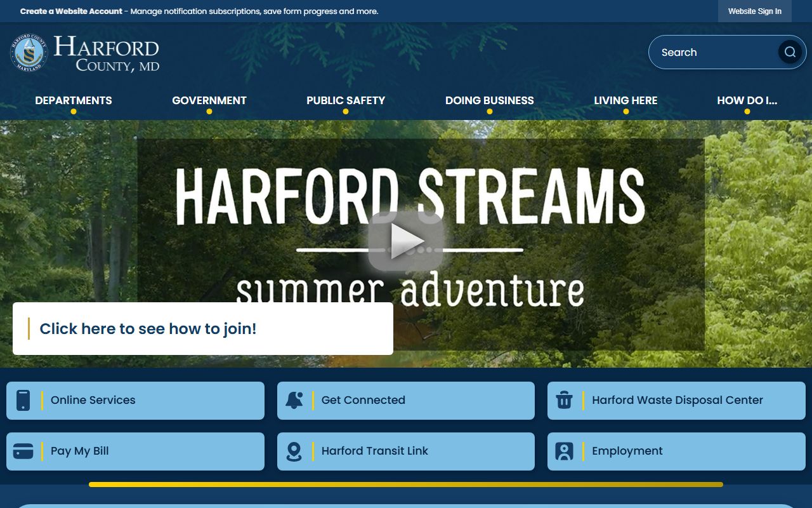812x508 pixels.
Task: Open the Get Connected quick link
Action: click(406, 401)
